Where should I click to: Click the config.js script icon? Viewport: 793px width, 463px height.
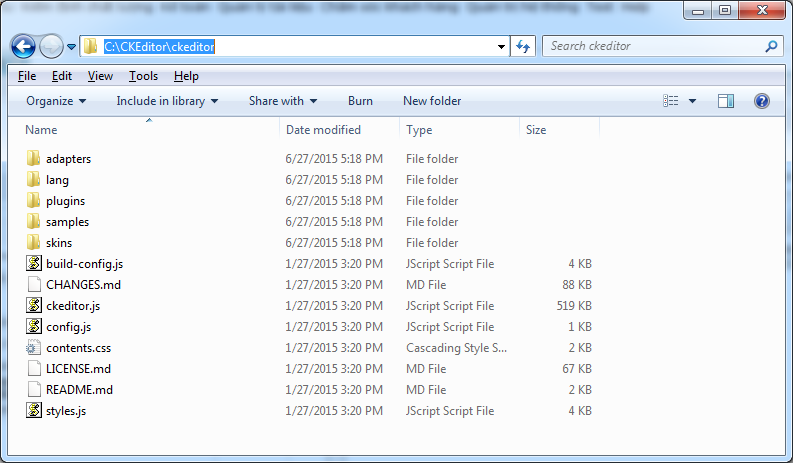click(x=34, y=326)
